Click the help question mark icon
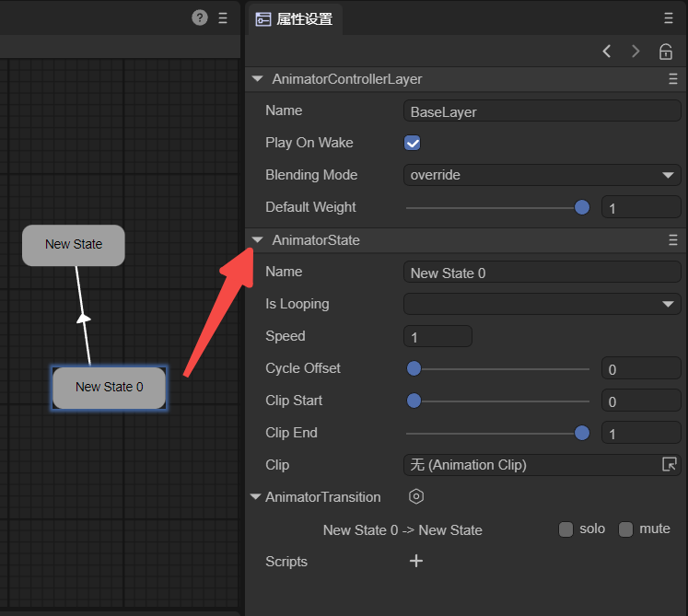Viewport: 688px width, 616px height. (x=200, y=17)
